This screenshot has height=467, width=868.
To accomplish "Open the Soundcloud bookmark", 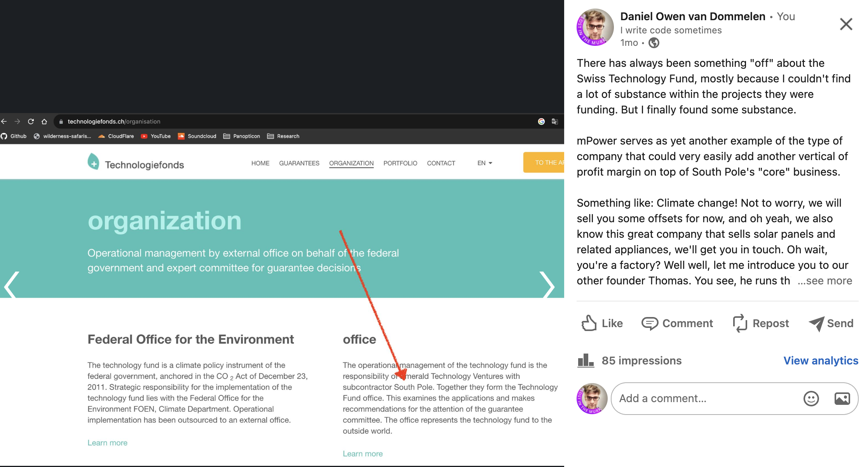I will 197,136.
